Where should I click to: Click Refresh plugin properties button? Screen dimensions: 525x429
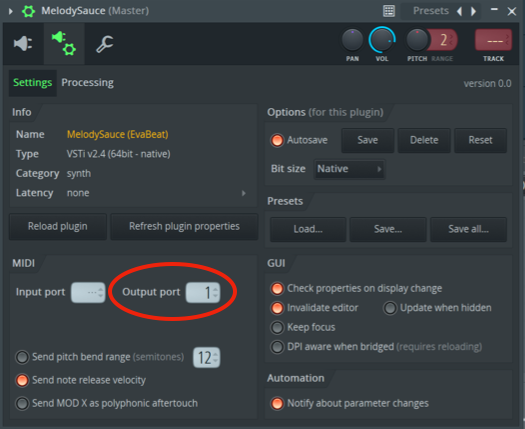point(184,226)
